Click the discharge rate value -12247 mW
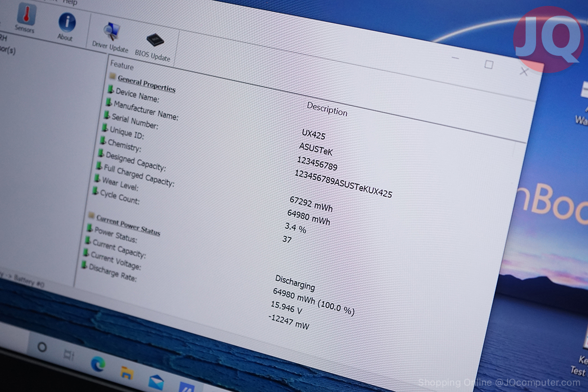 point(289,321)
